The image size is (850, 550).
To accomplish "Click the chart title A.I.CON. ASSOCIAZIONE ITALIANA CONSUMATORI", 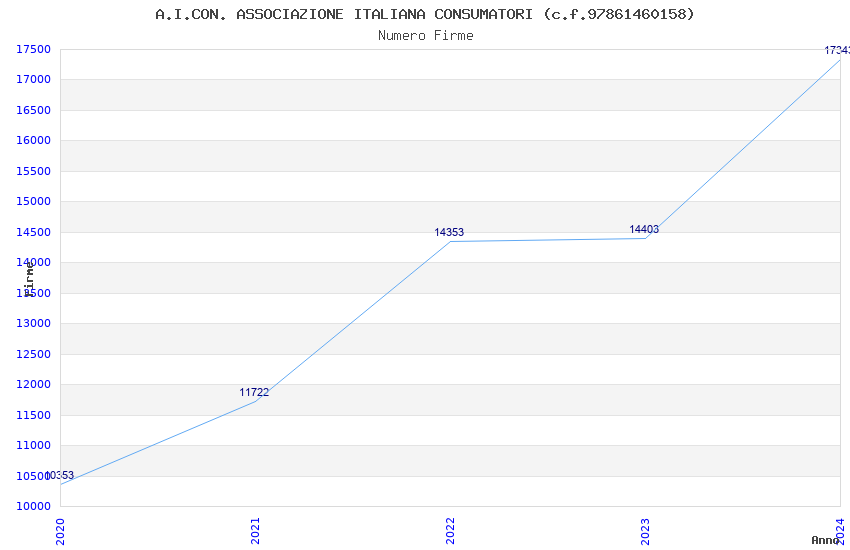I will pyautogui.click(x=424, y=14).
